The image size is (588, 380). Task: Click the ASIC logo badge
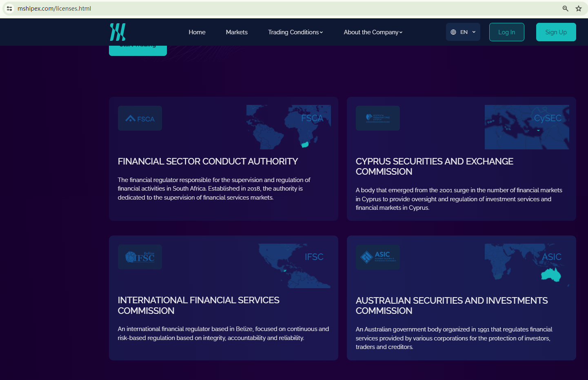pos(378,257)
